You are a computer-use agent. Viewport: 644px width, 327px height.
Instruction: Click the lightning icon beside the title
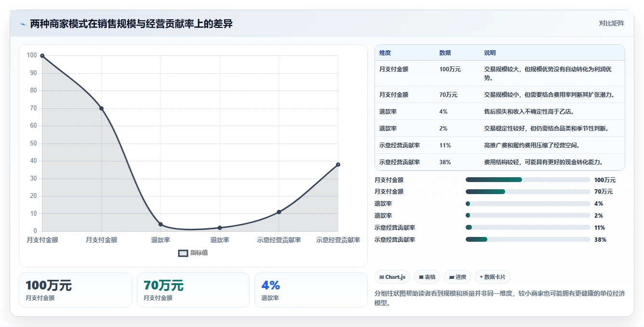(23, 24)
